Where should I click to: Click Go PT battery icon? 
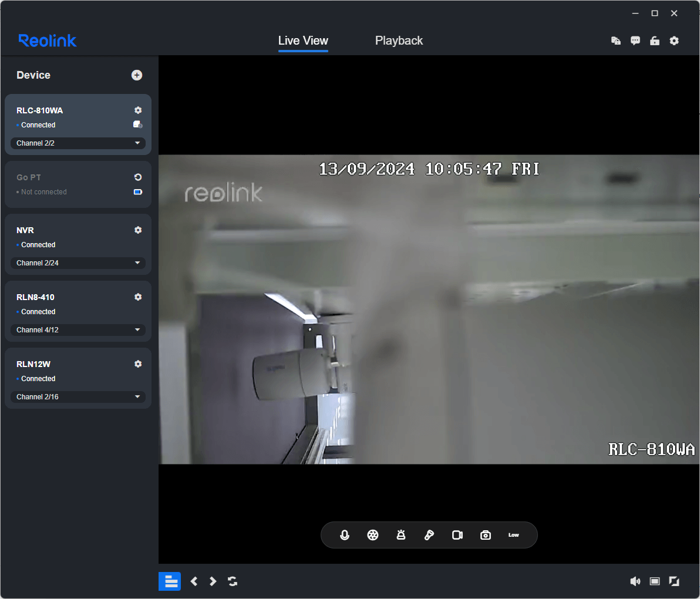[138, 192]
